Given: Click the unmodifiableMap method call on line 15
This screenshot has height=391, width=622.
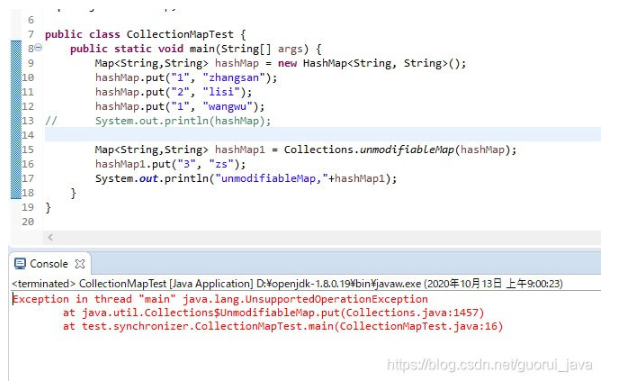Looking at the screenshot, I should [x=407, y=150].
